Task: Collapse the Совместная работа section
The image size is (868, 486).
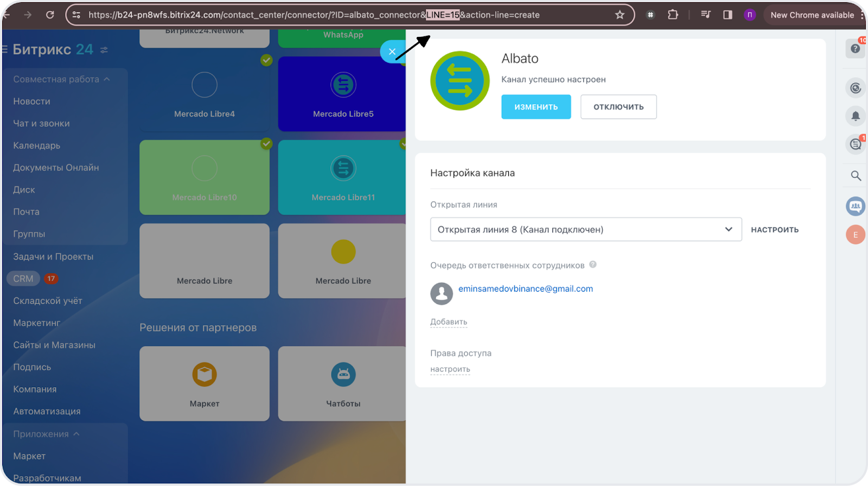Action: pos(107,79)
